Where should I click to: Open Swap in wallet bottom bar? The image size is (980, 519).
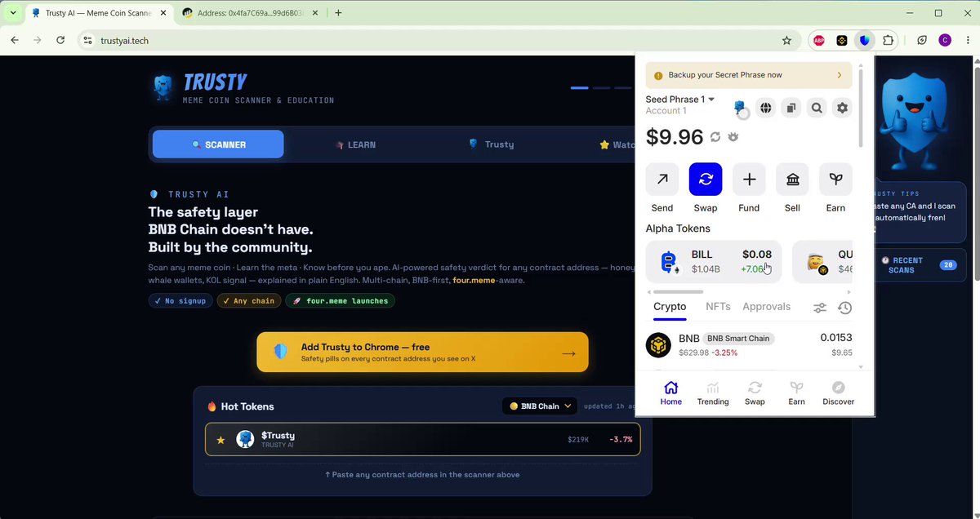coord(755,393)
